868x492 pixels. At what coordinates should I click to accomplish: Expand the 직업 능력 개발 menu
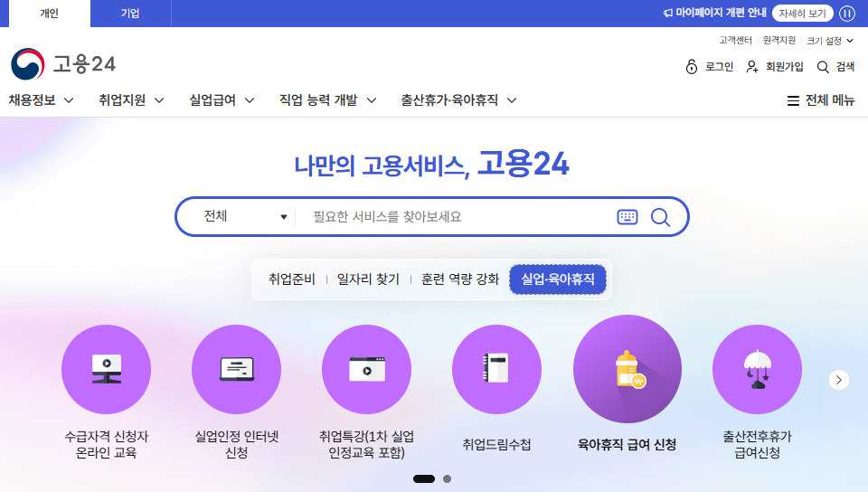pyautogui.click(x=327, y=100)
